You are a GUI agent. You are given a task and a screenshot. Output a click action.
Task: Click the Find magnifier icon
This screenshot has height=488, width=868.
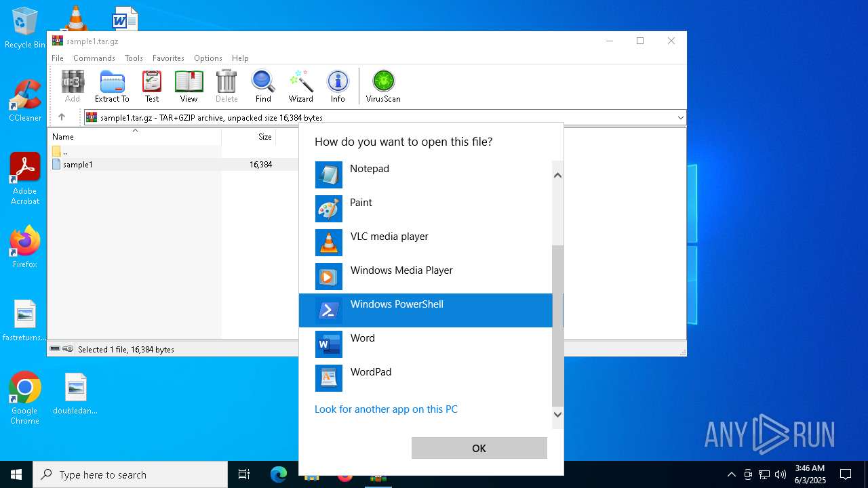point(263,86)
